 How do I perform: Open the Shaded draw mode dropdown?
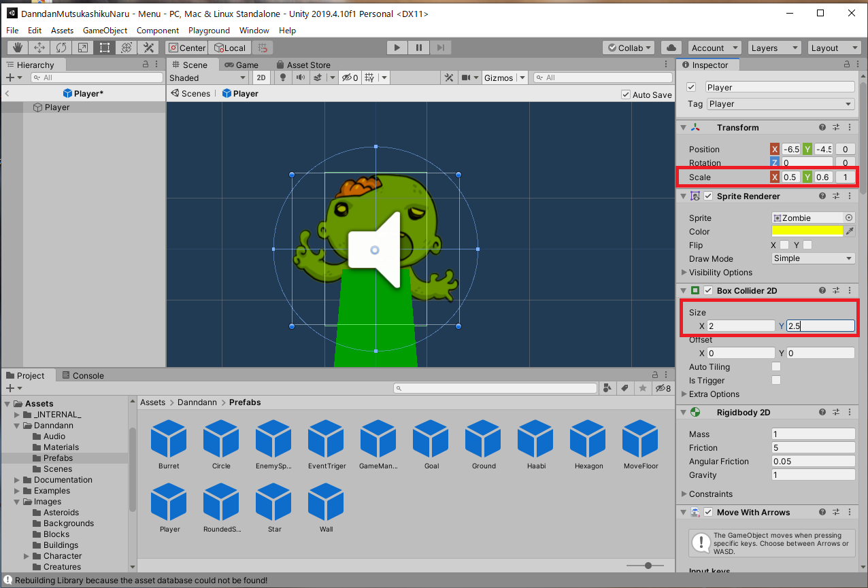[208, 77]
